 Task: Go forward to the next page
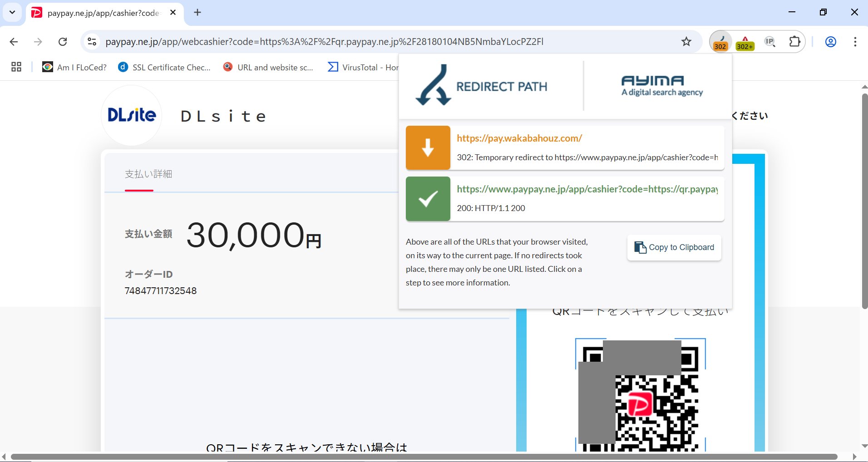pos(38,42)
